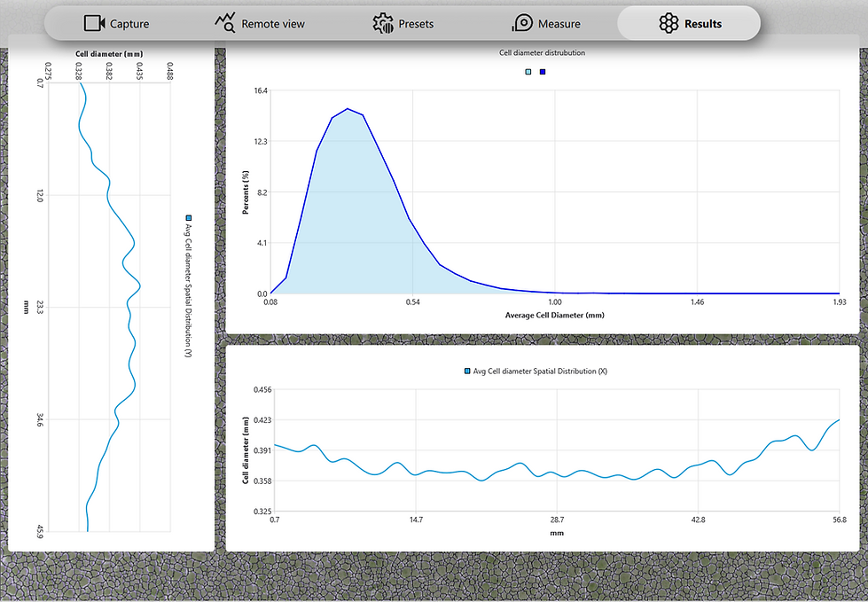Click the Measure tape icon
This screenshot has height=602, width=868.
pyautogui.click(x=522, y=23)
